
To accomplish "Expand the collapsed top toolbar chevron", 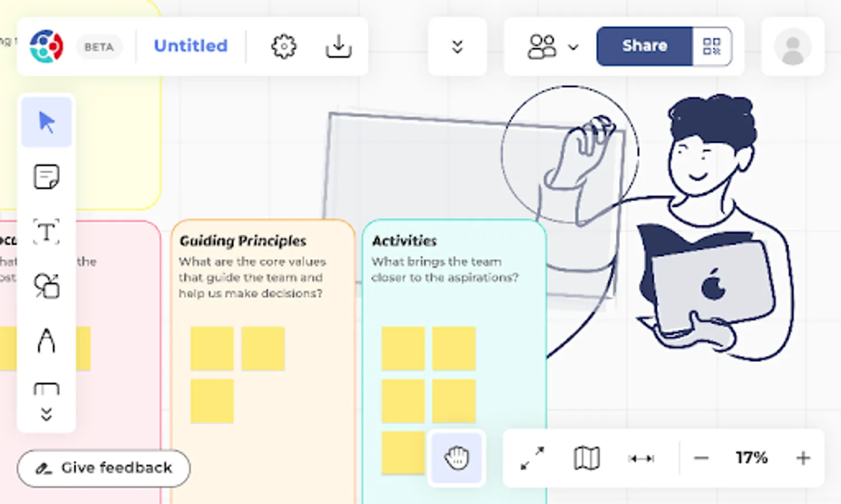I will [x=457, y=46].
